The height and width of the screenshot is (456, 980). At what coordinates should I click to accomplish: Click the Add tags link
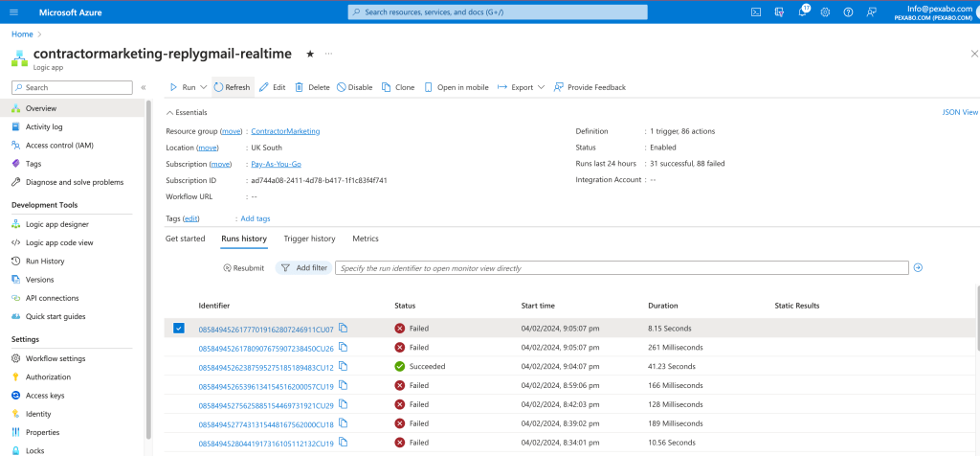coord(256,219)
